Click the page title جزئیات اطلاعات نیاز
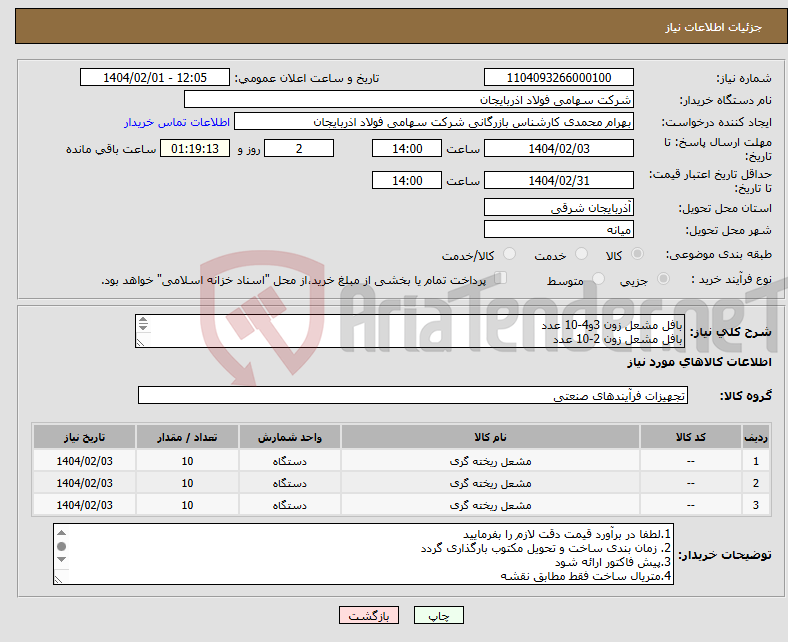The image size is (788, 642). point(714,27)
